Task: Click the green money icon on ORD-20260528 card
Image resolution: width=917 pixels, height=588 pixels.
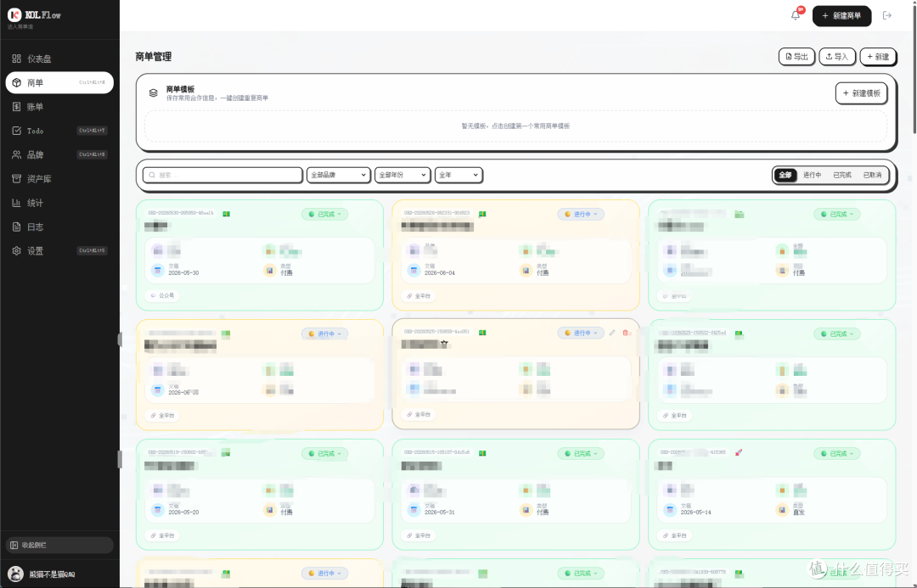Action: 482,214
